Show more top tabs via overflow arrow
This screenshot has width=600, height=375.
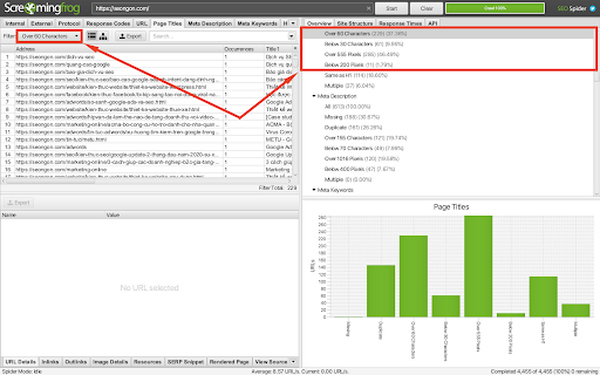click(293, 23)
